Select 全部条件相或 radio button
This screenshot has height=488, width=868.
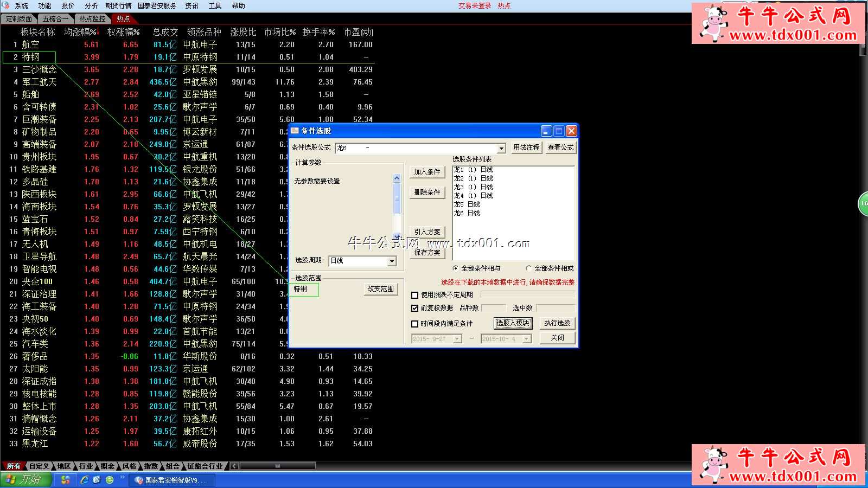[x=528, y=268]
